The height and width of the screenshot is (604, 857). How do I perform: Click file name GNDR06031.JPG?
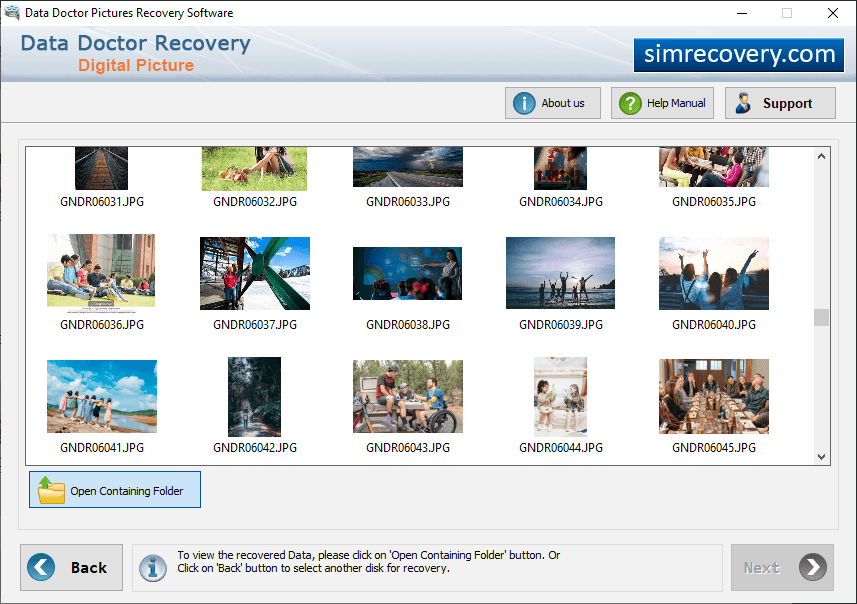click(x=102, y=202)
